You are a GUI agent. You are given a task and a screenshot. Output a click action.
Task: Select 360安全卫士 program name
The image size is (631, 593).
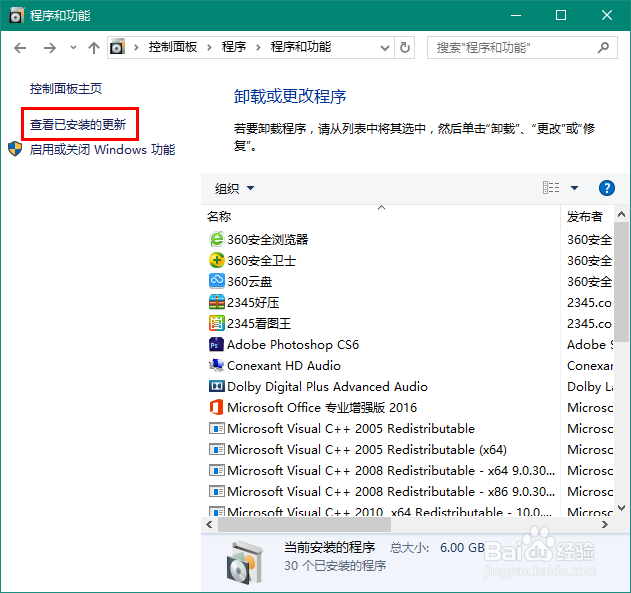click(262, 261)
